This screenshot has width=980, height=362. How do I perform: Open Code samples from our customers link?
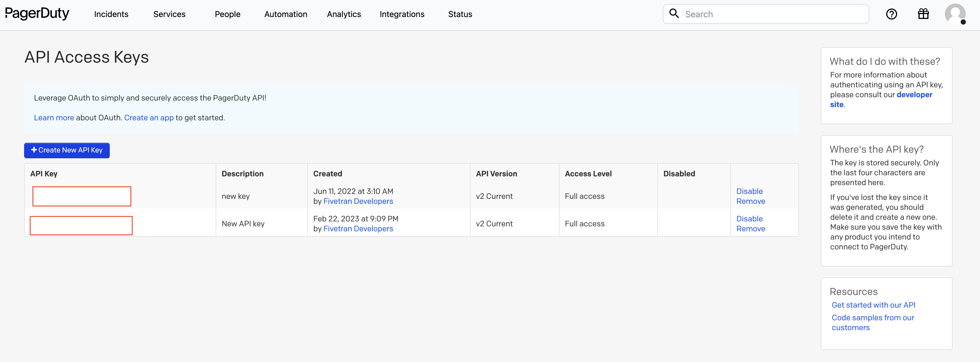pos(873,322)
